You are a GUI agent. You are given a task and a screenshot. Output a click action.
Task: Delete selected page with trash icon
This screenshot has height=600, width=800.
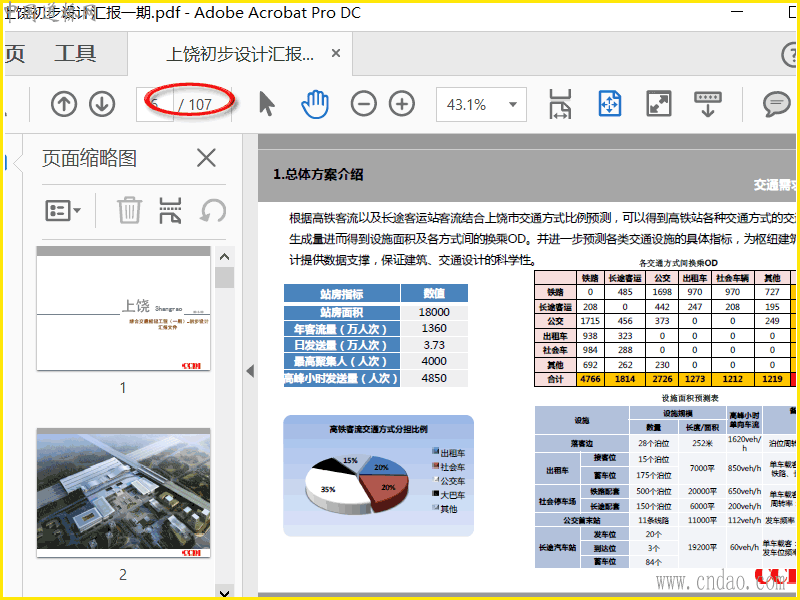[129, 210]
